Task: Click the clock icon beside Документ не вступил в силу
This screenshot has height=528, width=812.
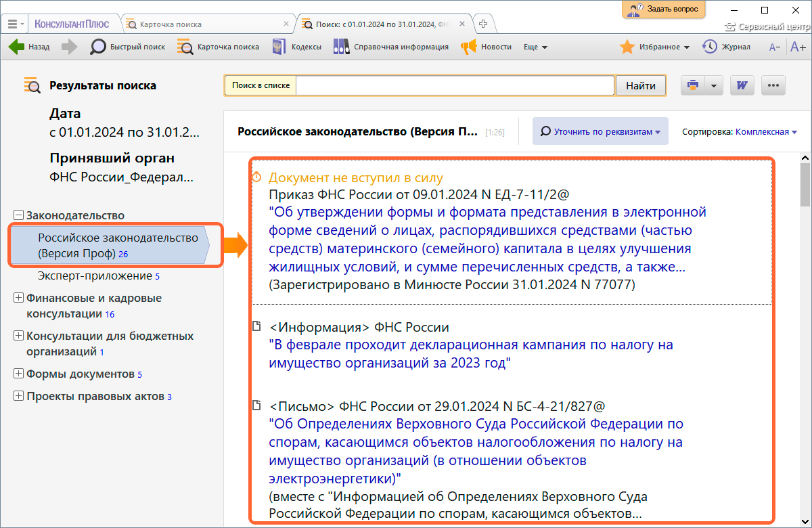Action: (x=256, y=177)
